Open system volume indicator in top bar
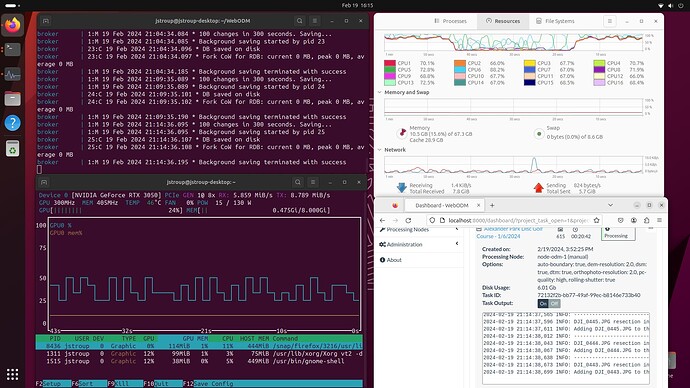This screenshot has width=690, height=388. [670, 5]
